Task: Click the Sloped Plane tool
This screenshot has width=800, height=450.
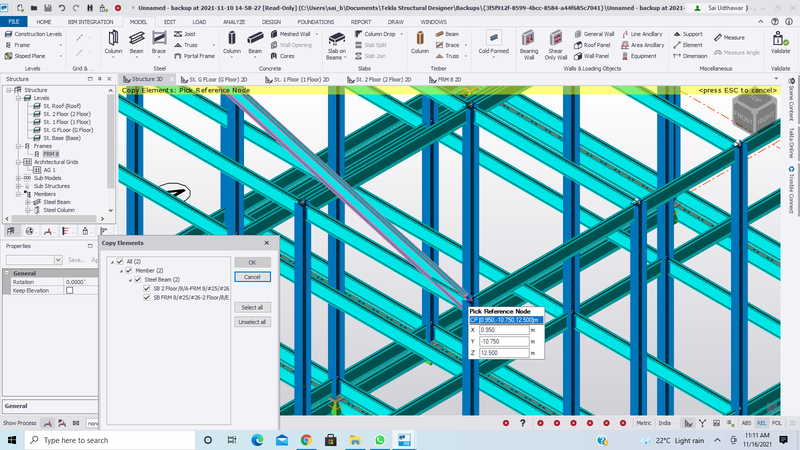Action: click(x=25, y=56)
